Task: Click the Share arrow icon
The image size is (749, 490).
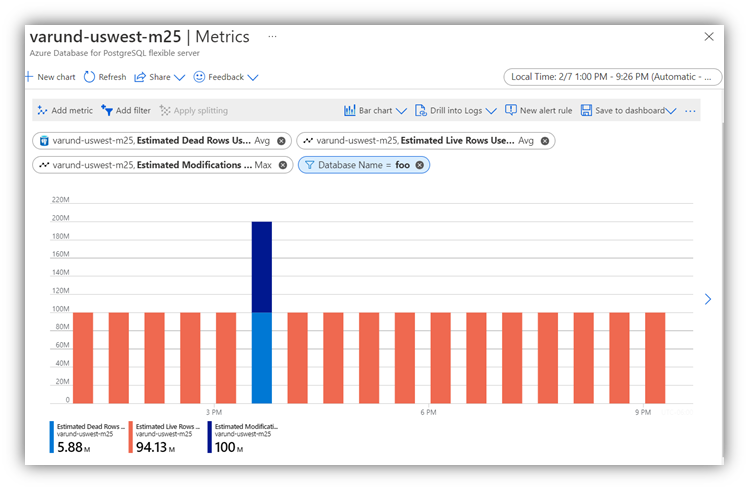Action: point(139,77)
